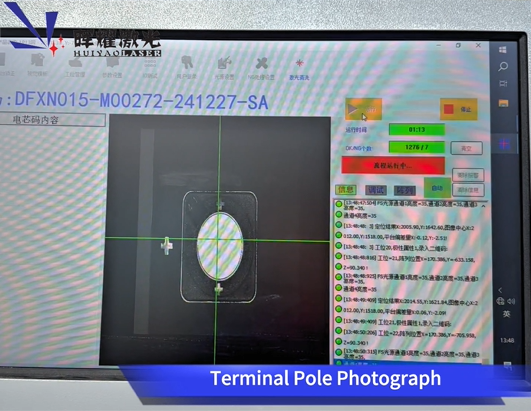The image size is (531, 411).
Task: Stop the process with the red 停止 button
Action: pos(459,109)
